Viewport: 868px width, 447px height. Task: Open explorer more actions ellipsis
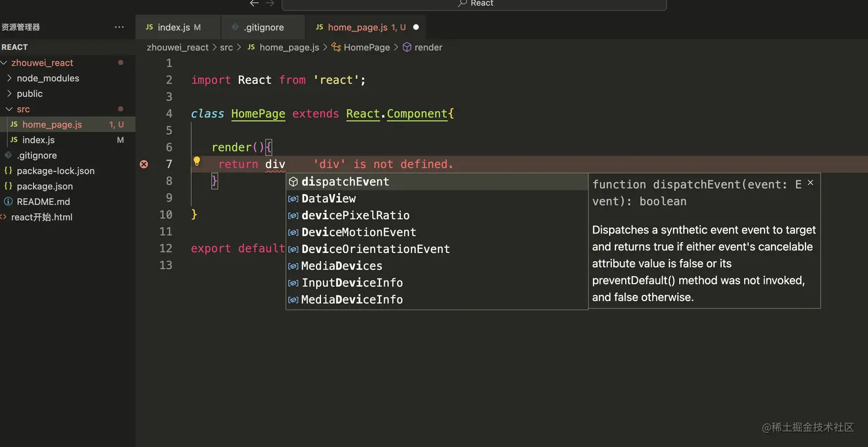click(119, 27)
